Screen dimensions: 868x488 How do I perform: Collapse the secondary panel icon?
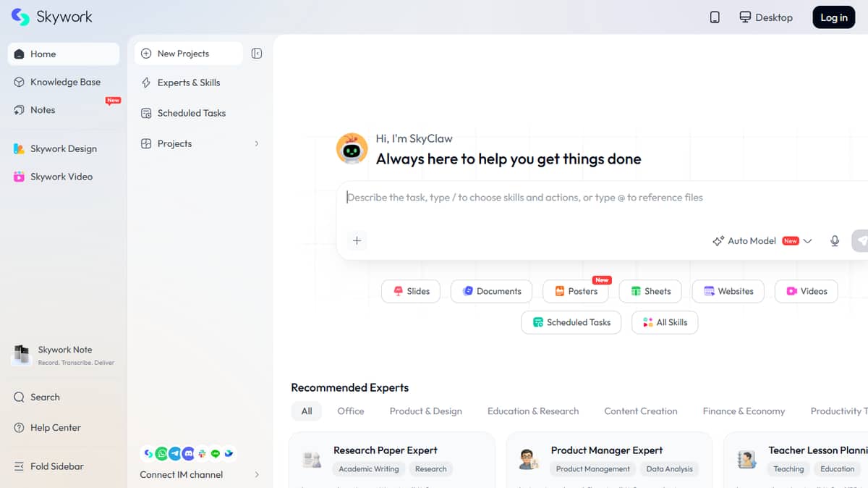[x=256, y=54]
